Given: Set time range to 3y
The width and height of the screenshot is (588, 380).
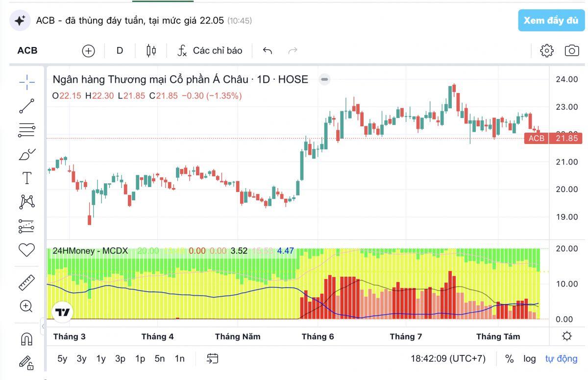Looking at the screenshot, I should 81,358.
